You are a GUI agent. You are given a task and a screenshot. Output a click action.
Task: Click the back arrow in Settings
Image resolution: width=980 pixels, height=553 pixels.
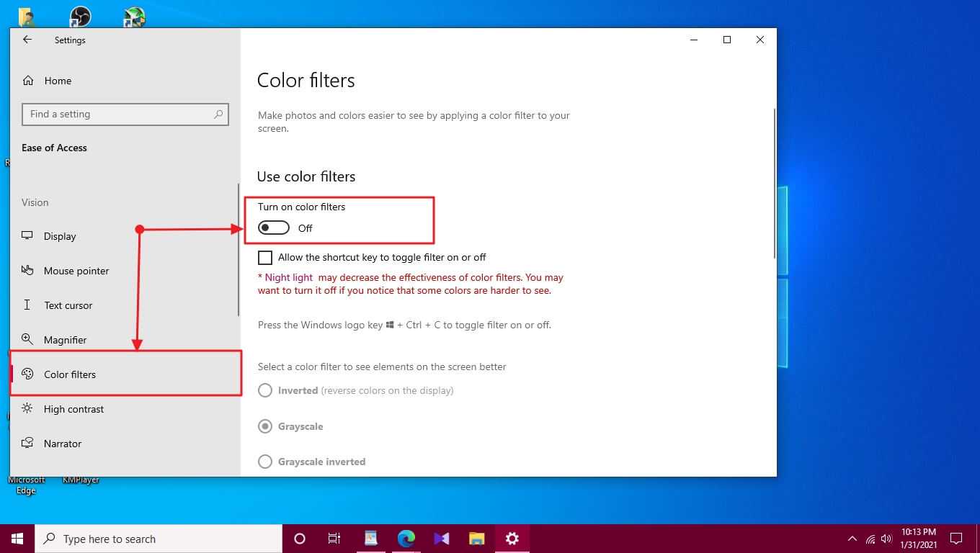27,40
